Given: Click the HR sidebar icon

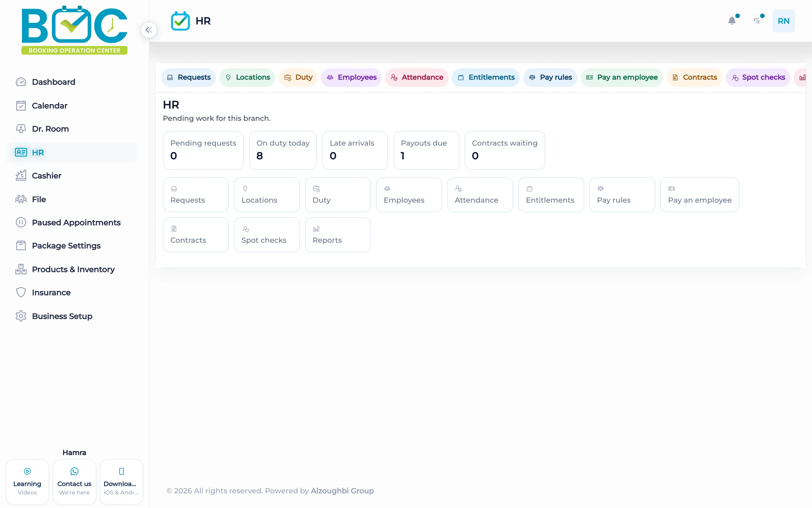Looking at the screenshot, I should pos(21,152).
